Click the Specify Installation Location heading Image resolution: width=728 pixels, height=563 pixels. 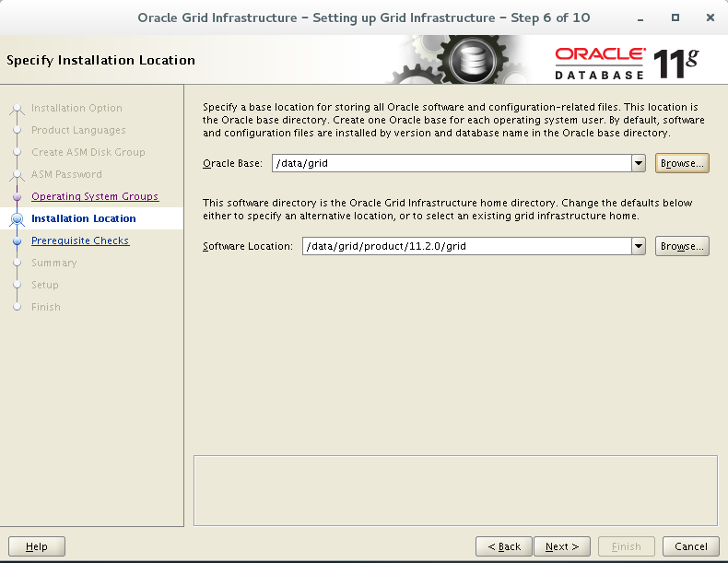pos(100,60)
